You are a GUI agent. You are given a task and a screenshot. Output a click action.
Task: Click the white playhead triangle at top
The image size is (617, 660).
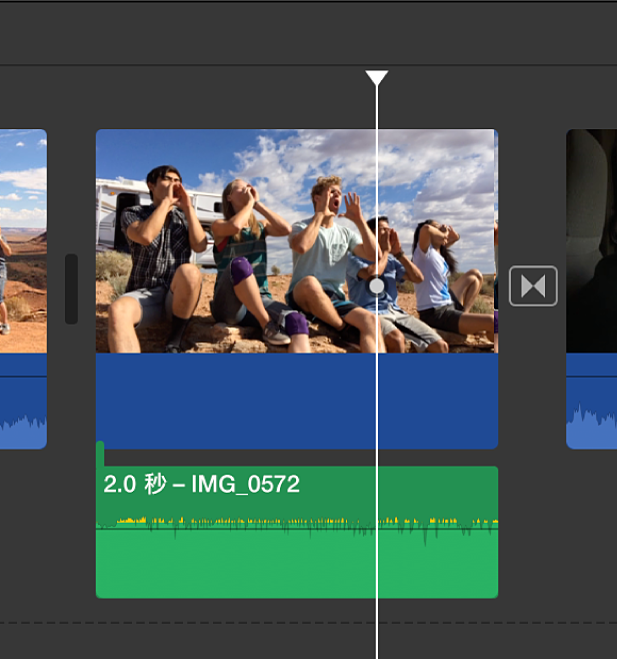377,78
